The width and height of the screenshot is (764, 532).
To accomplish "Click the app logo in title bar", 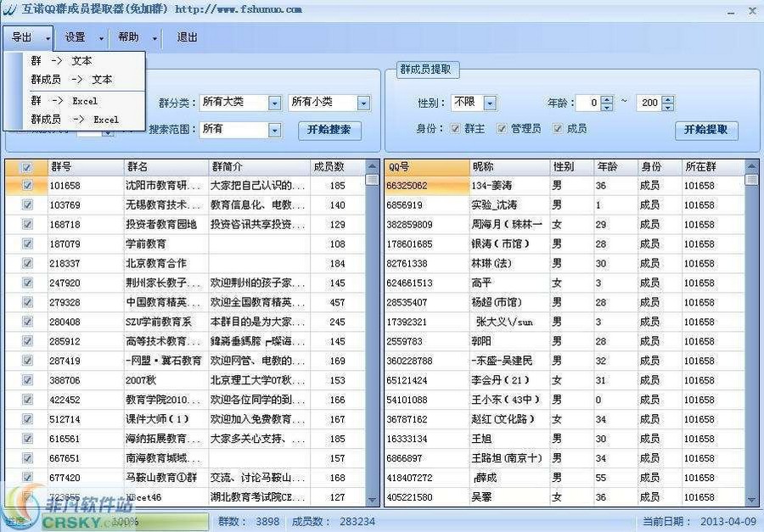I will pyautogui.click(x=10, y=9).
